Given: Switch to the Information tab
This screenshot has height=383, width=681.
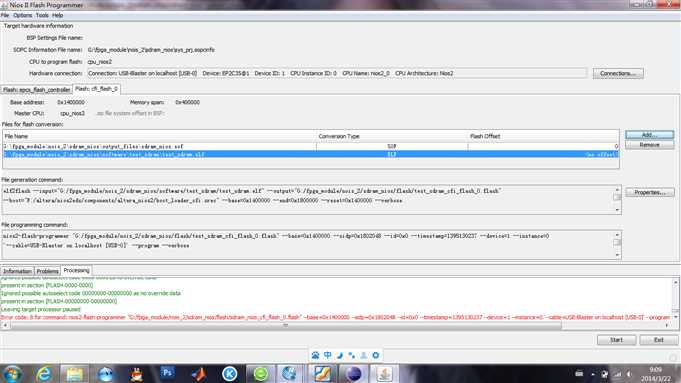Looking at the screenshot, I should pyautogui.click(x=17, y=271).
